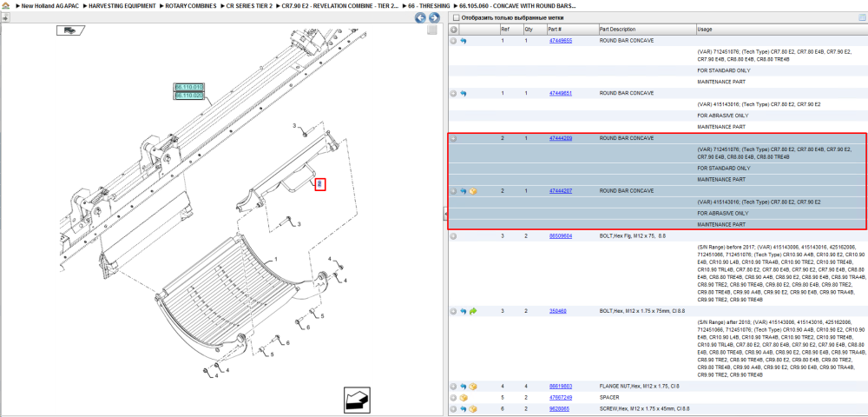Click the large arrow icon below diagram
The image size is (868, 417).
click(357, 400)
